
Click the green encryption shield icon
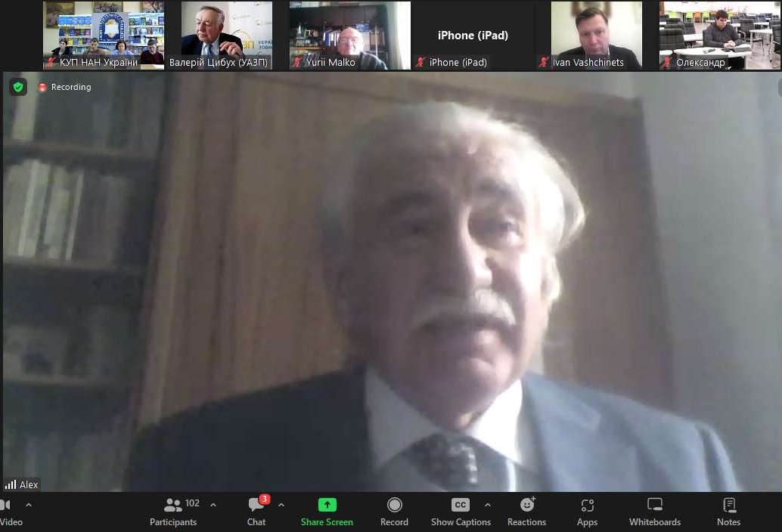[18, 87]
